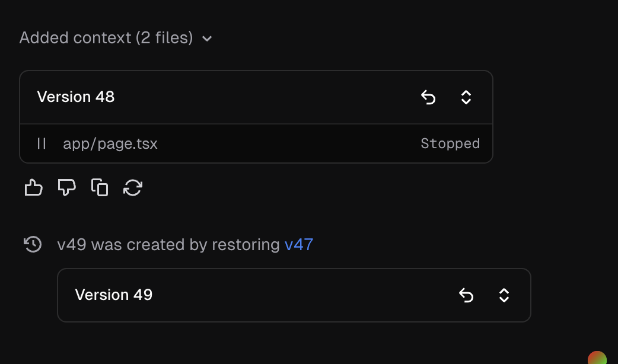
Task: Click the history clock icon beside v49 message
Action: 33,244
